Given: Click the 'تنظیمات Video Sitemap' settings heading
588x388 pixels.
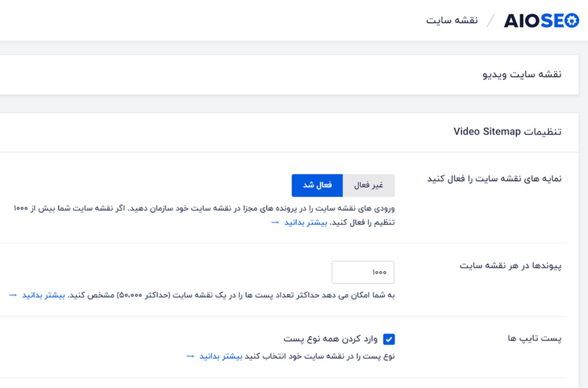Looking at the screenshot, I should point(507,132).
